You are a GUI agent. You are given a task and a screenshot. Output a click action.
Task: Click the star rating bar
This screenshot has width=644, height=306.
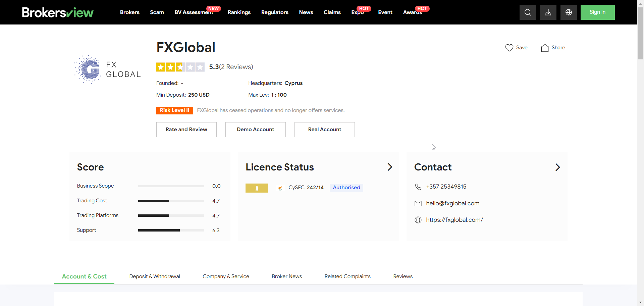(180, 67)
